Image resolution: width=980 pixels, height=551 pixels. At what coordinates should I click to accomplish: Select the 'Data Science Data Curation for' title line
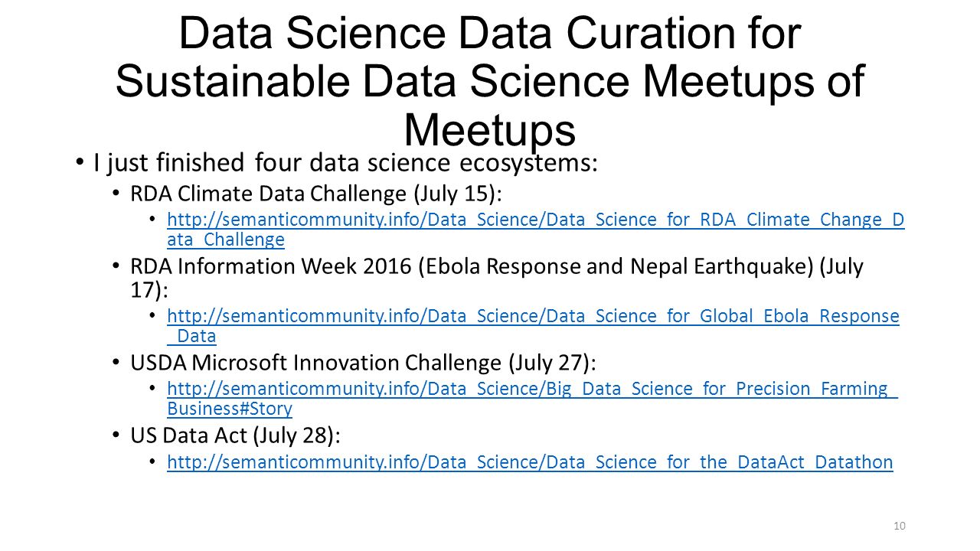(490, 34)
